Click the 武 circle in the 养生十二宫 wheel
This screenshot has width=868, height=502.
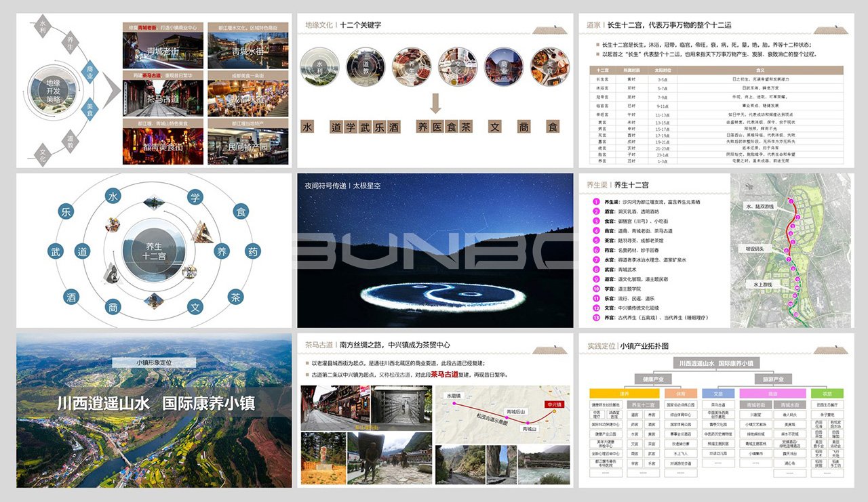tap(56, 251)
